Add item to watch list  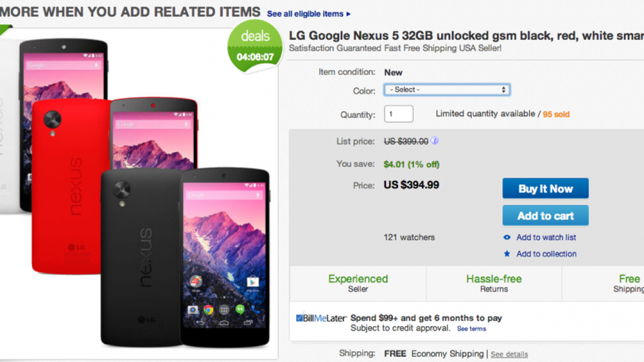click(x=546, y=238)
